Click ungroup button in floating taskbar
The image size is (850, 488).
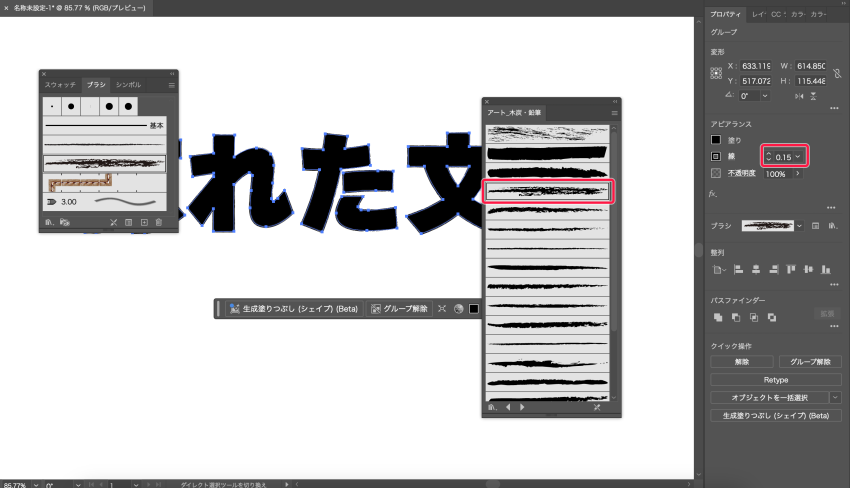tap(399, 309)
